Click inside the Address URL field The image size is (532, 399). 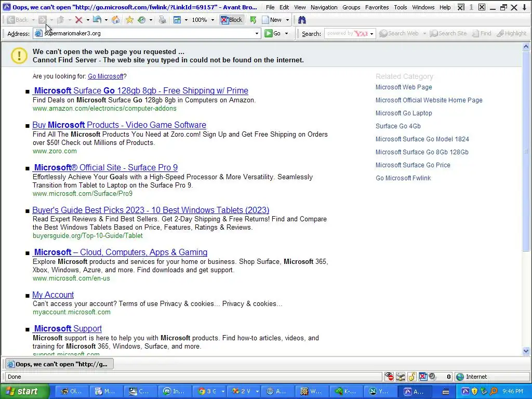click(x=146, y=33)
